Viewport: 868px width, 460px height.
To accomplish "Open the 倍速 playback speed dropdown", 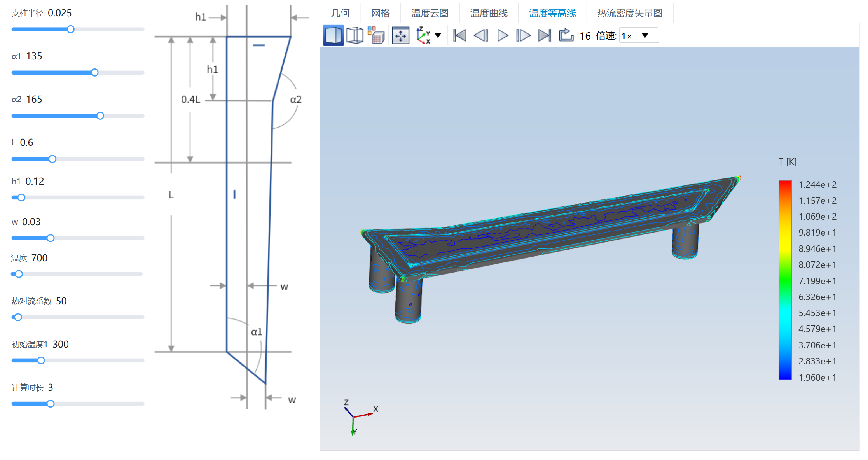I will pos(639,35).
